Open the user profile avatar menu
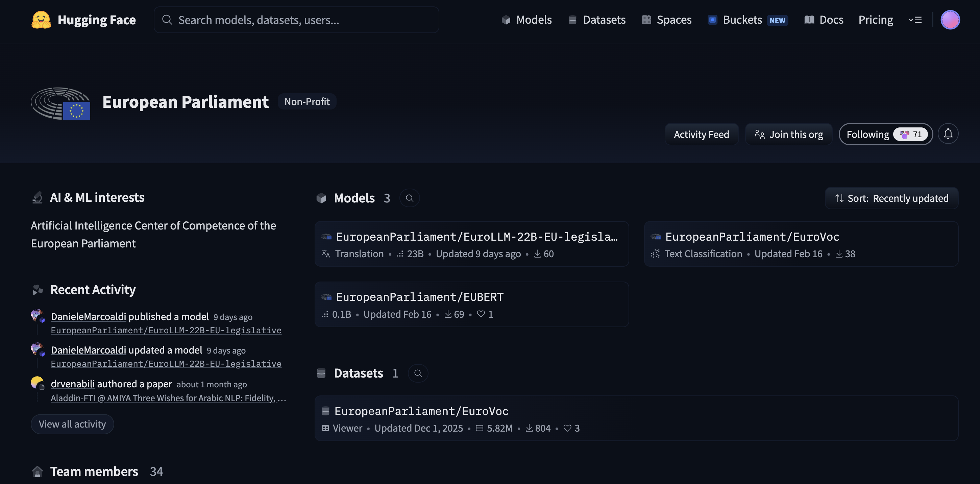The height and width of the screenshot is (484, 980). tap(950, 20)
